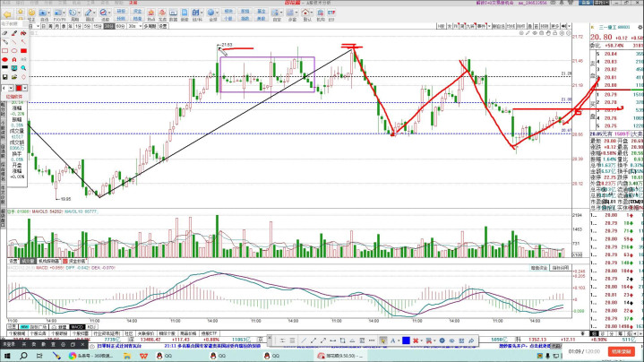Screen dimensions: 644x362
Task: Select the MACD indicator tab
Action: coord(78,326)
